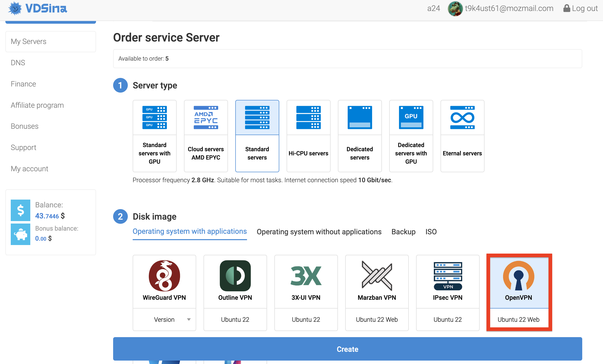The height and width of the screenshot is (364, 603).
Task: Click the user avatar image
Action: 455,9
